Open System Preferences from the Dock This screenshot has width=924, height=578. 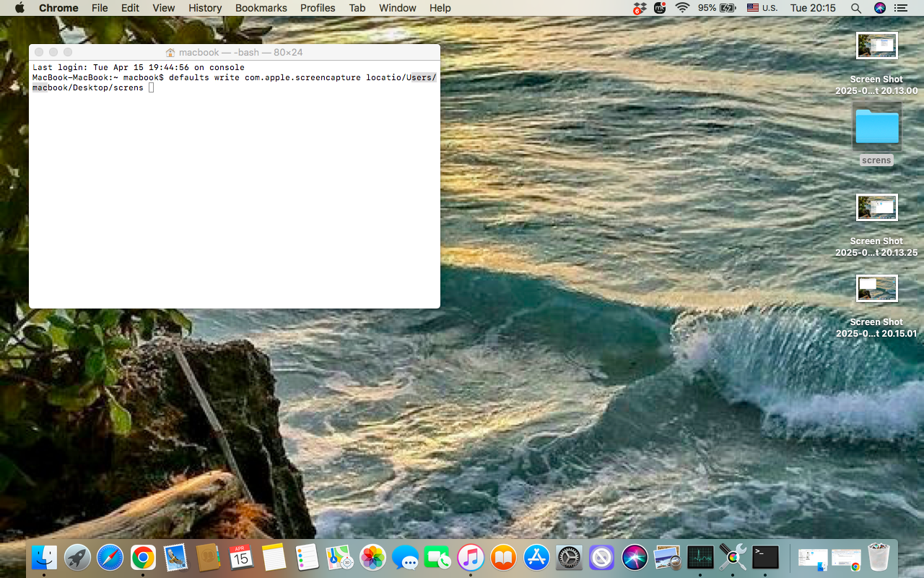tap(568, 556)
